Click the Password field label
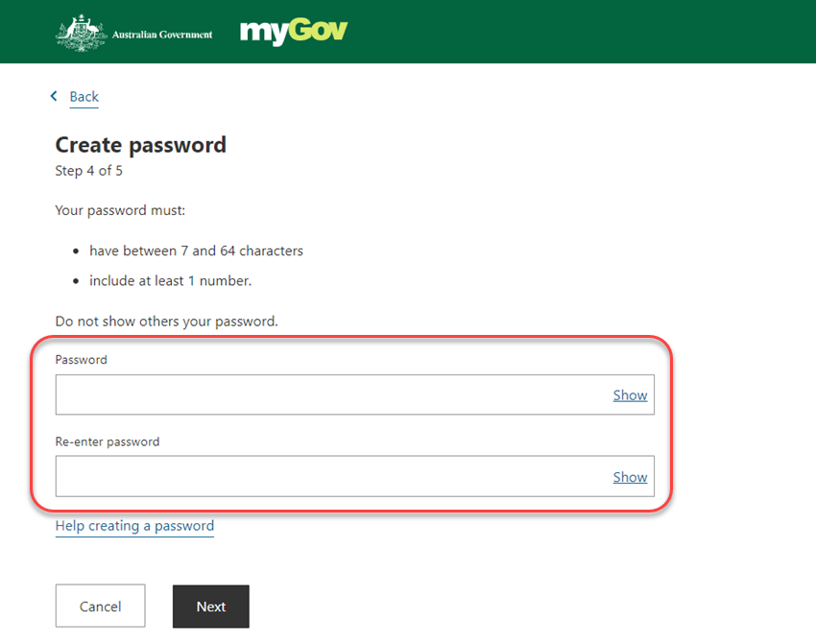The height and width of the screenshot is (644, 816). tap(82, 360)
